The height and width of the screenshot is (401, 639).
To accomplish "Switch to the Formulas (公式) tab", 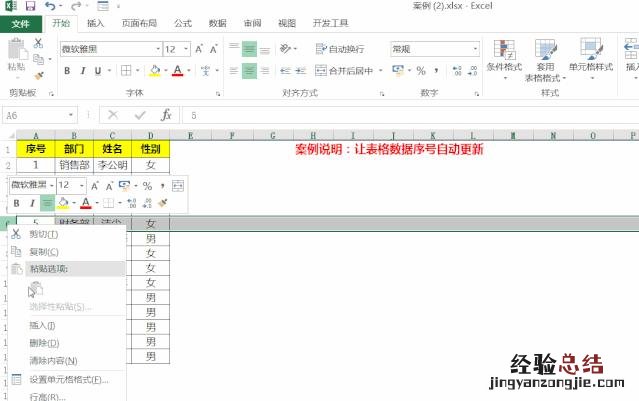I will coord(183,23).
